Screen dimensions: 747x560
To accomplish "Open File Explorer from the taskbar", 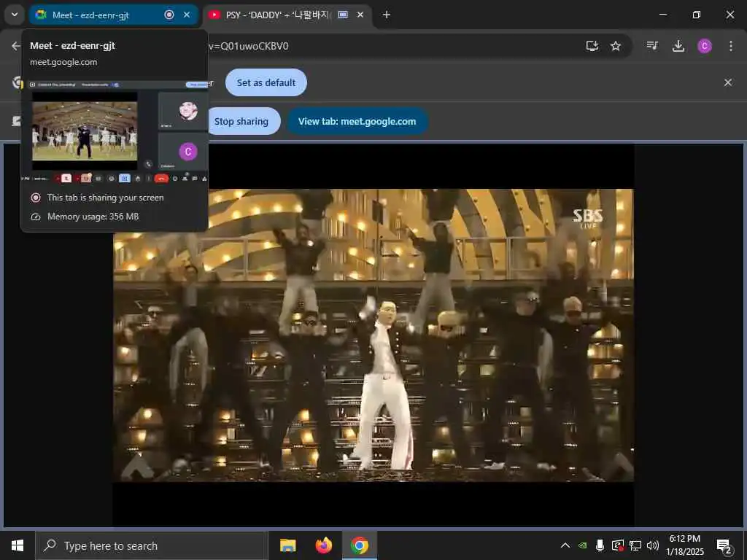I will [287, 545].
